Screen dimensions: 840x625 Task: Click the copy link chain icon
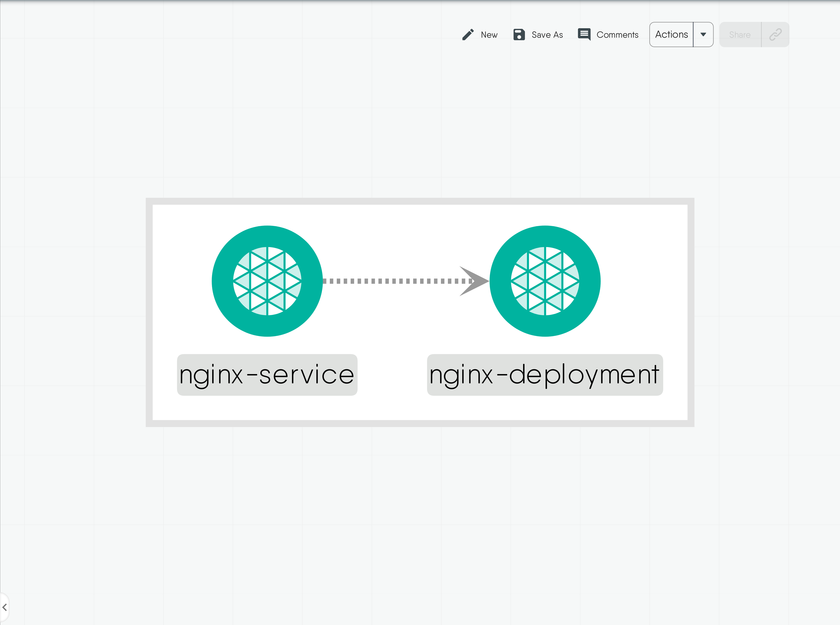click(775, 35)
